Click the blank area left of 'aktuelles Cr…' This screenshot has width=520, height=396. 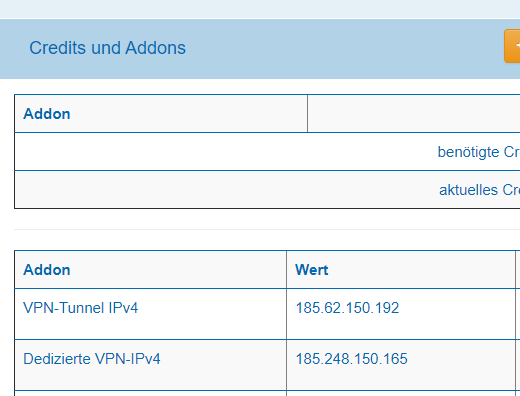223,190
